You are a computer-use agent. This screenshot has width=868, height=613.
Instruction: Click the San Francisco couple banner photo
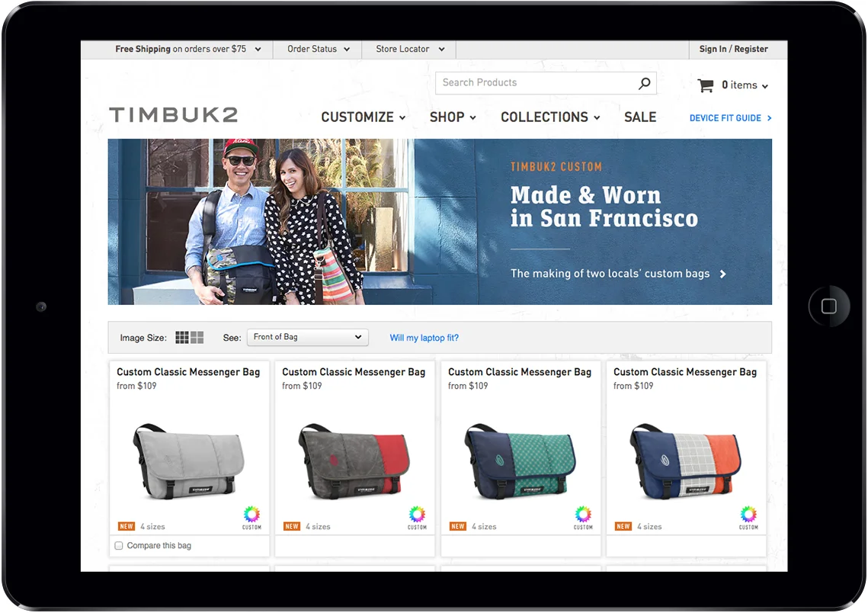tap(261, 222)
